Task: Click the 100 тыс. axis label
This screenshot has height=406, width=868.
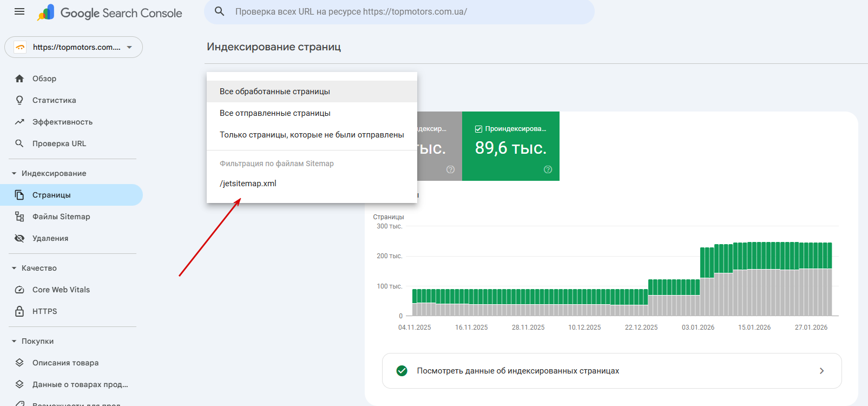Action: click(390, 286)
